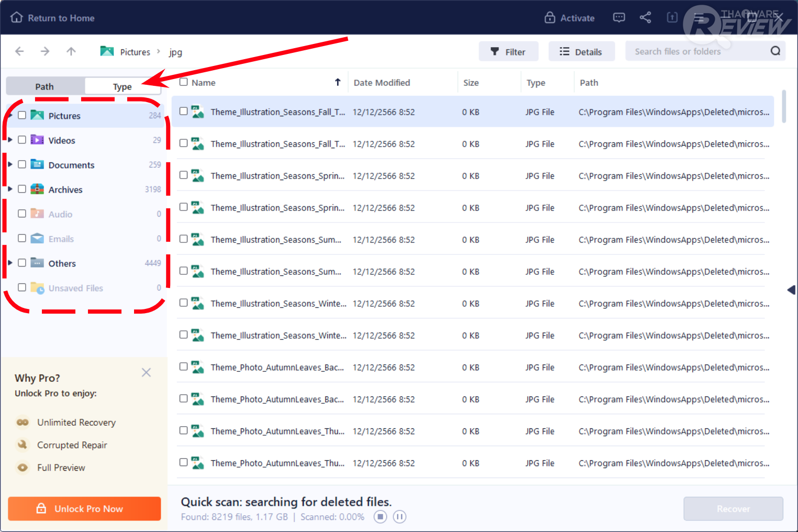Image resolution: width=798 pixels, height=532 pixels.
Task: Click the first Theme_Photo_AutumnLeaves_Bac file image icon
Action: click(198, 367)
